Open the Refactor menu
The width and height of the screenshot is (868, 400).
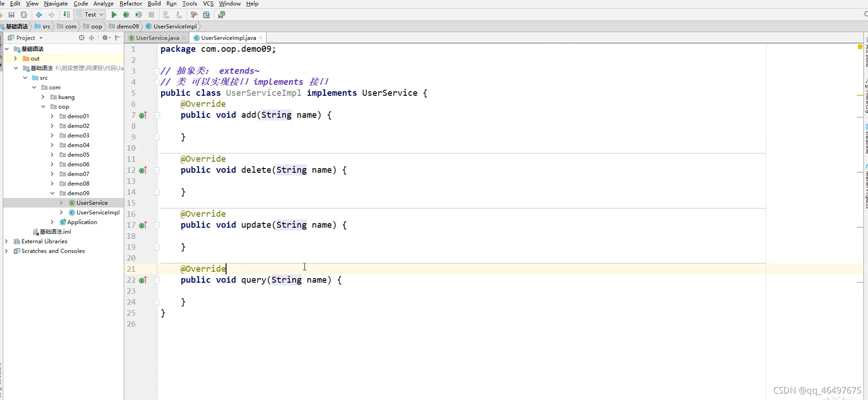click(131, 4)
